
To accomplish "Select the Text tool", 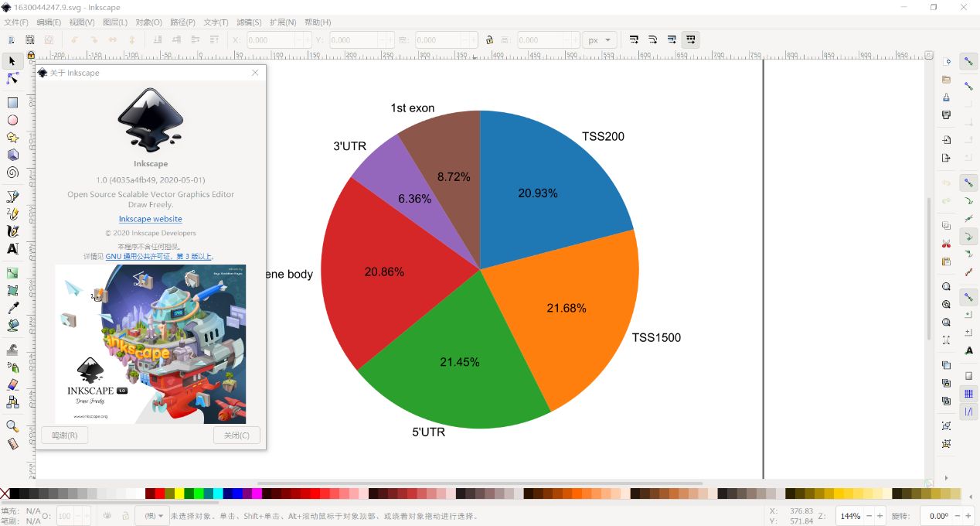I will coord(11,250).
